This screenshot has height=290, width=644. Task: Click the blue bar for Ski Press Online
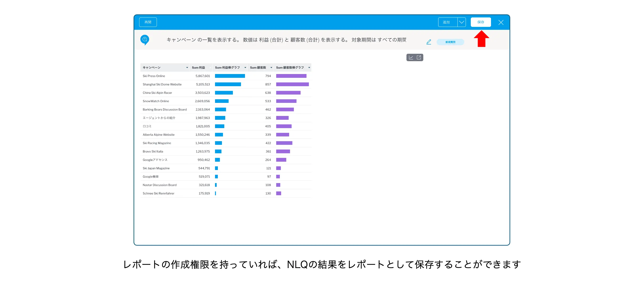click(x=230, y=76)
